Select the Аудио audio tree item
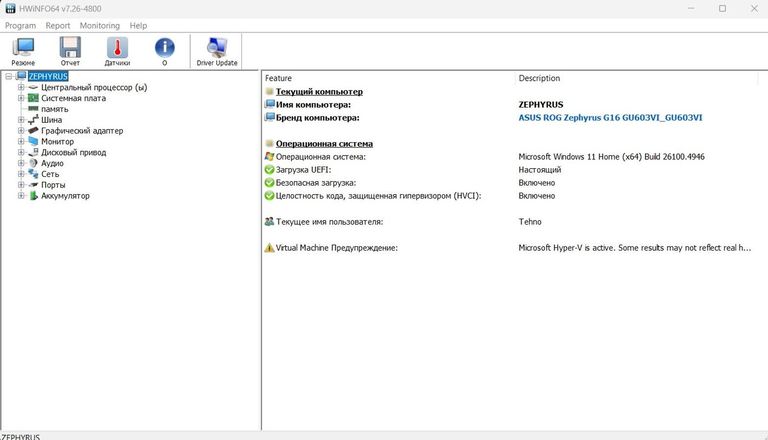Image resolution: width=768 pixels, height=440 pixels. (52, 163)
